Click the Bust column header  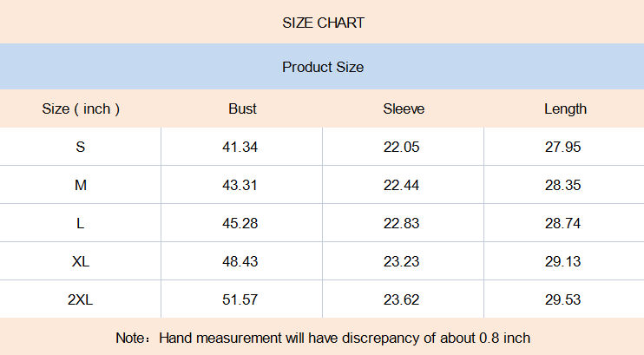pos(242,108)
